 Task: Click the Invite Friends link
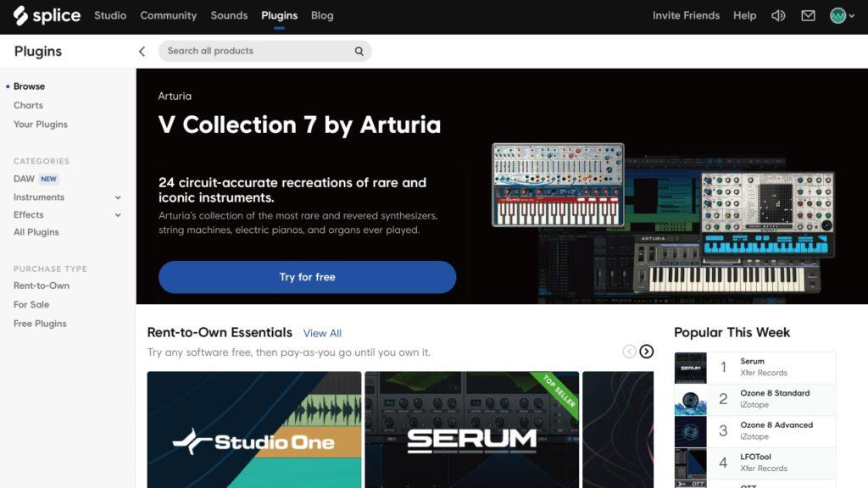tap(686, 15)
